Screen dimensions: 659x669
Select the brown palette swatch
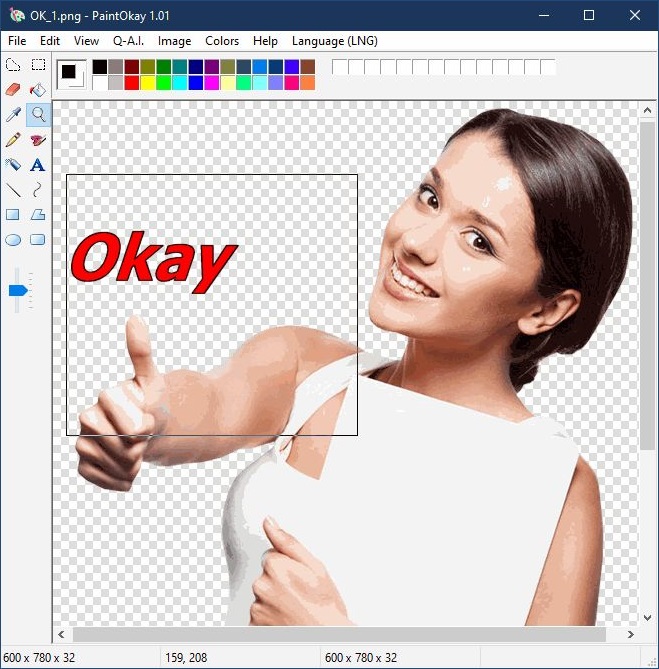[x=308, y=67]
